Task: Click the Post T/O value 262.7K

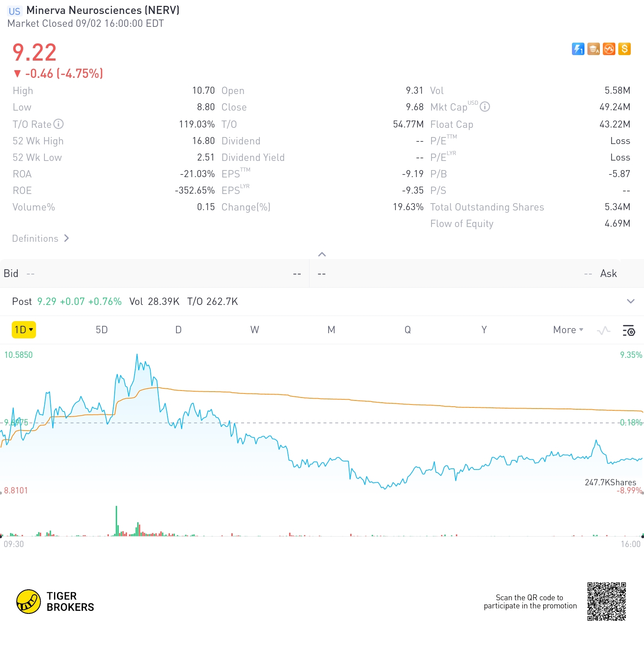Action: pos(222,302)
